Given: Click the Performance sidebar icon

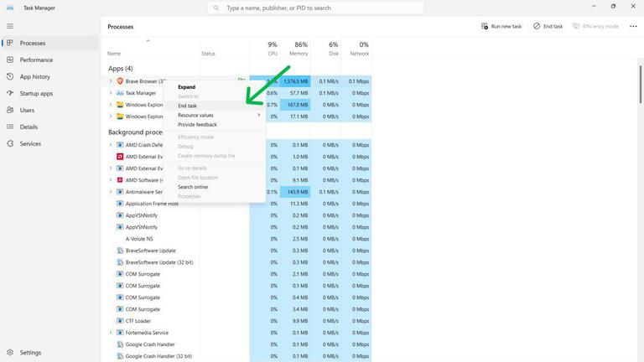Looking at the screenshot, I should coord(10,60).
